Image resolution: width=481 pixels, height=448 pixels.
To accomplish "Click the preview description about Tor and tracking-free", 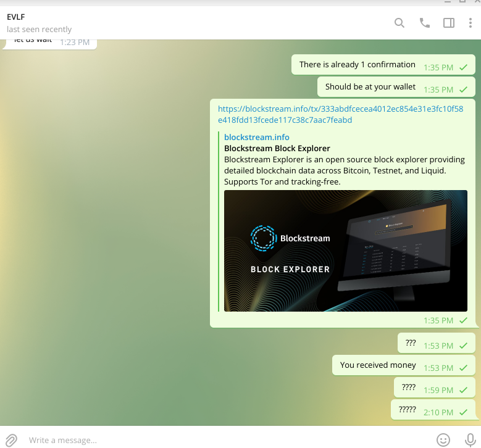I will [x=345, y=170].
